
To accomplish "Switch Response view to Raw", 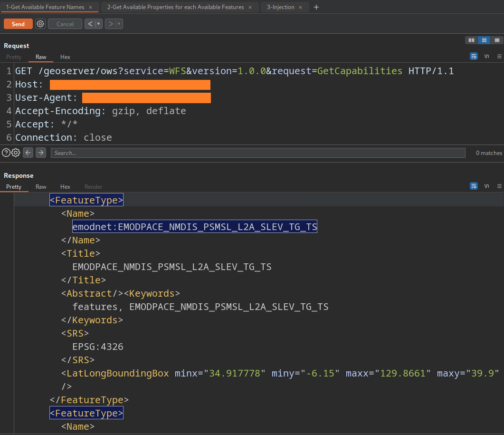I will point(41,187).
